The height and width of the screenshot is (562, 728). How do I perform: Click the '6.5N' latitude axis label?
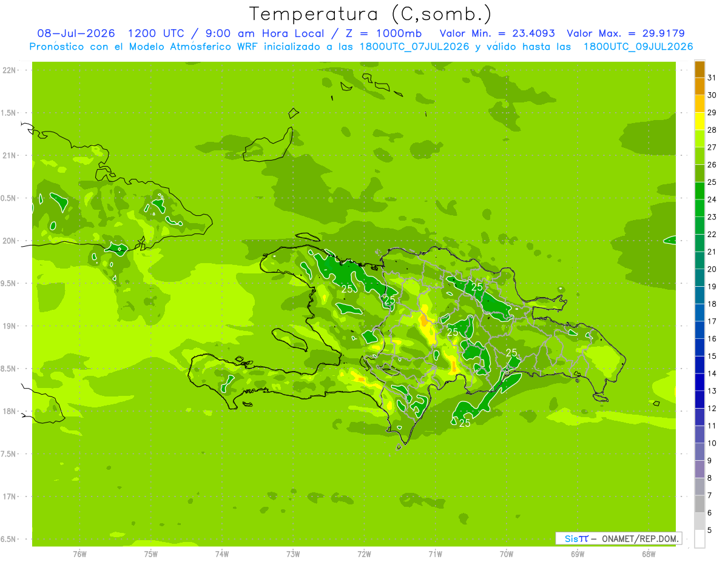pyautogui.click(x=9, y=539)
